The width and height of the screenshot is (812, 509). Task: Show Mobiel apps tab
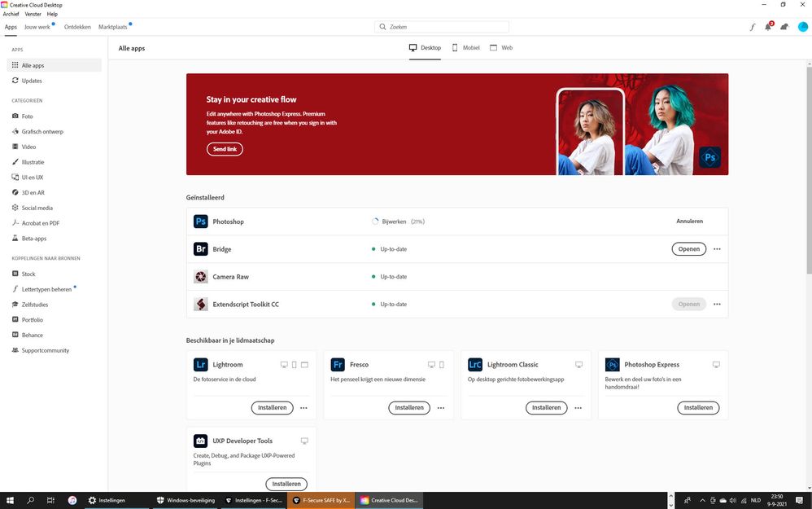[x=466, y=48]
